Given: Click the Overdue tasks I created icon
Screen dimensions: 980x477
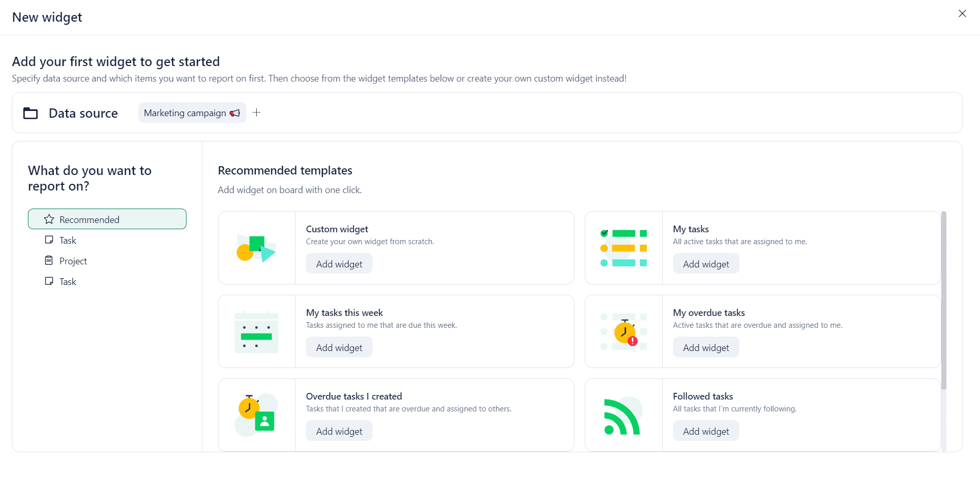Looking at the screenshot, I should (x=256, y=416).
